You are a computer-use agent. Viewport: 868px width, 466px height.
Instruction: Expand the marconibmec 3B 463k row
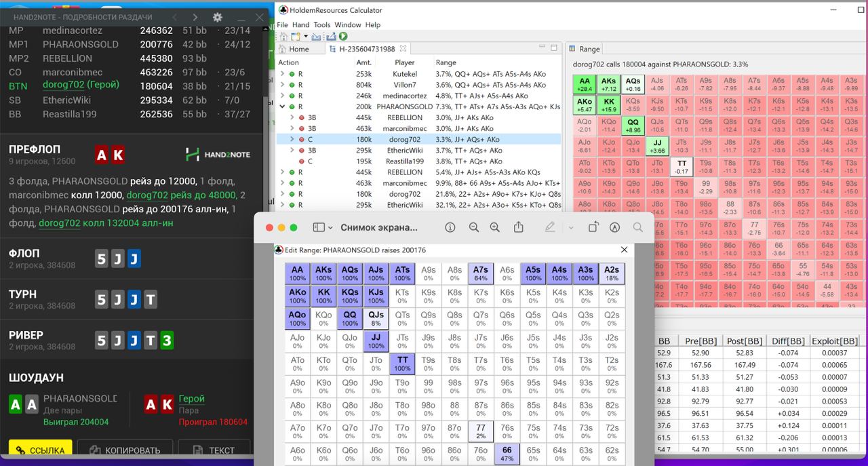tap(293, 128)
